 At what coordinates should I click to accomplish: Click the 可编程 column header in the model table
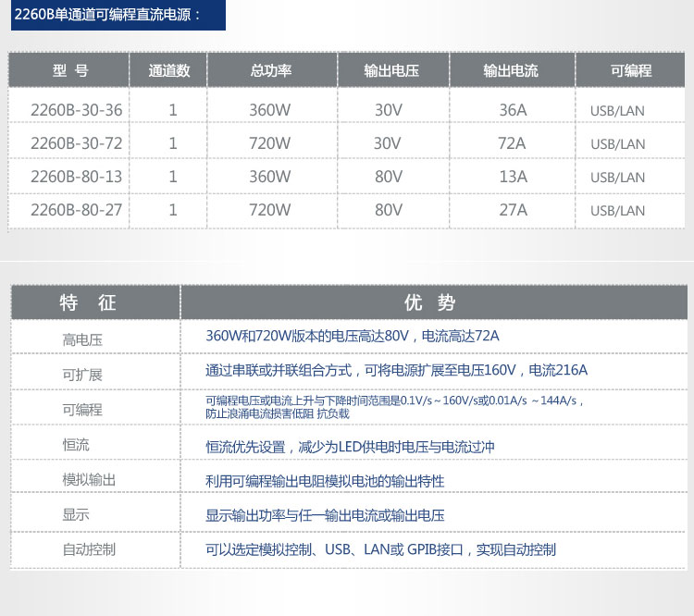point(631,70)
